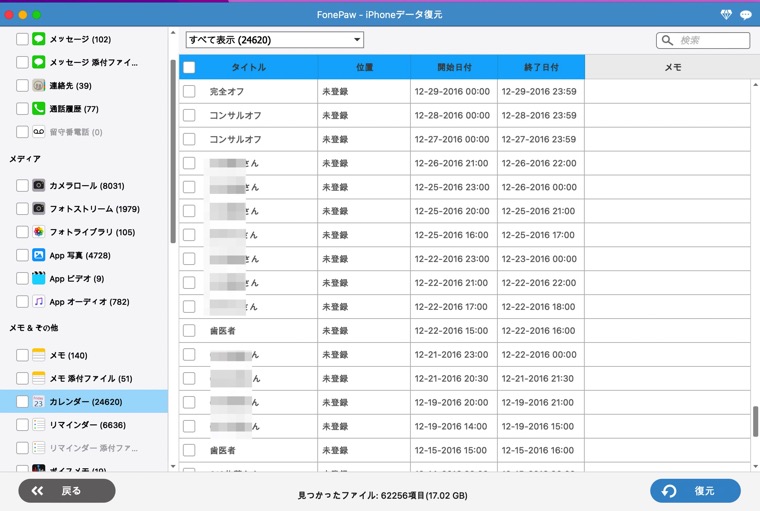
Task: Click the Reminders (6636) list icon
Action: [39, 425]
